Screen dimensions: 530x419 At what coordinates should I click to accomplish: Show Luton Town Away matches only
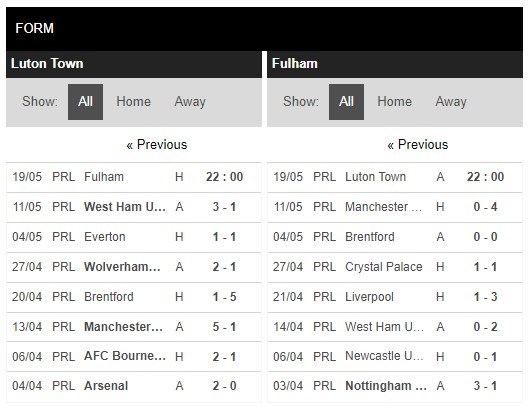[190, 102]
